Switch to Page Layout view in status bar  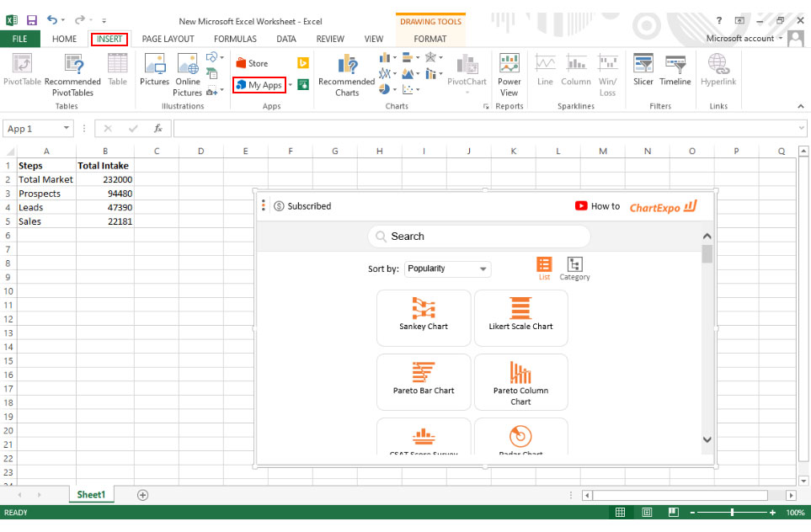[x=647, y=513]
